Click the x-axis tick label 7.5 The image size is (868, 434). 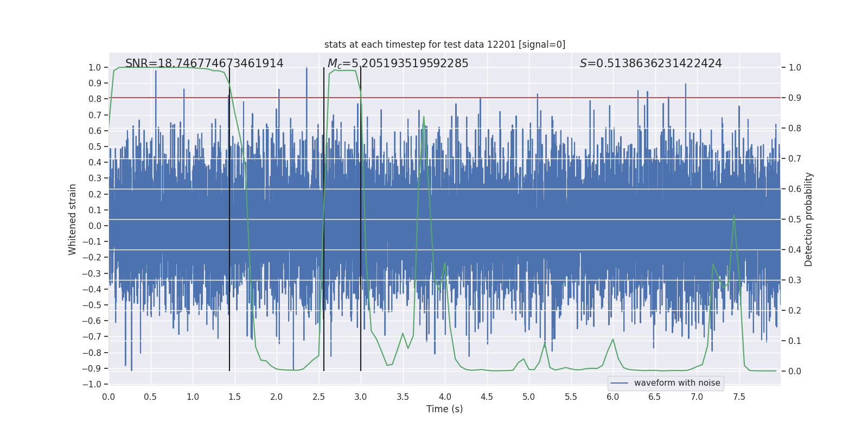point(739,397)
